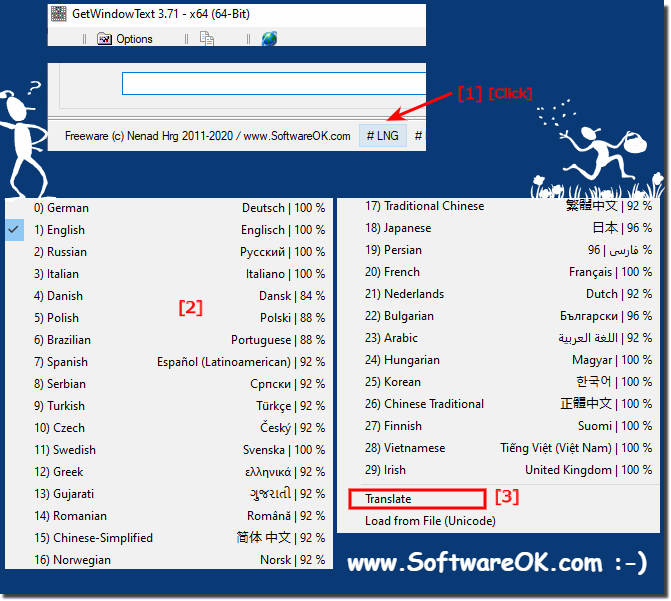Screen dimensions: 671x601
Task: Click the Freeware SoftwareOK.com status text
Action: coord(208,136)
